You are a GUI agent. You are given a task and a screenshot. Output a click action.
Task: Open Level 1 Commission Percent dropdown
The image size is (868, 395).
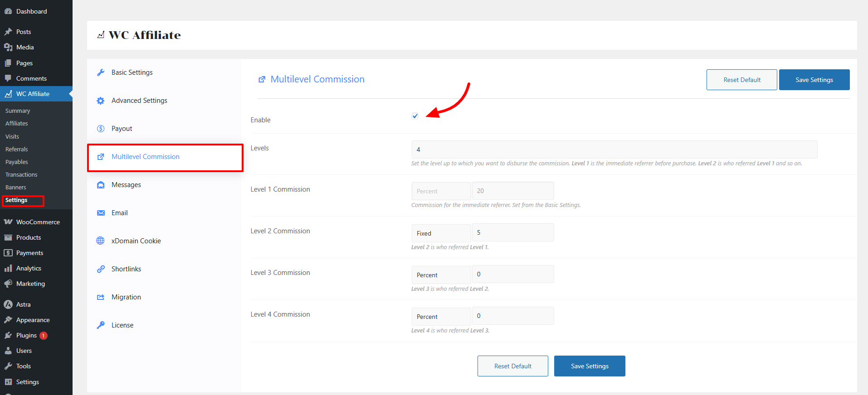[441, 191]
